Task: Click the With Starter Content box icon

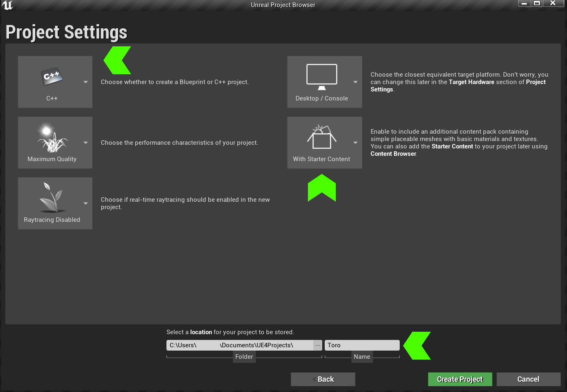Action: pos(322,137)
